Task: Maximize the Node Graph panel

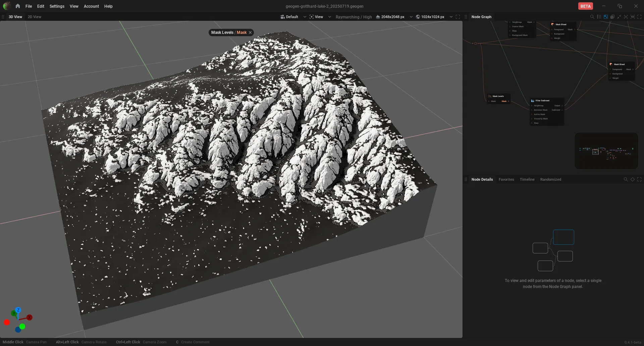Action: coord(639,17)
